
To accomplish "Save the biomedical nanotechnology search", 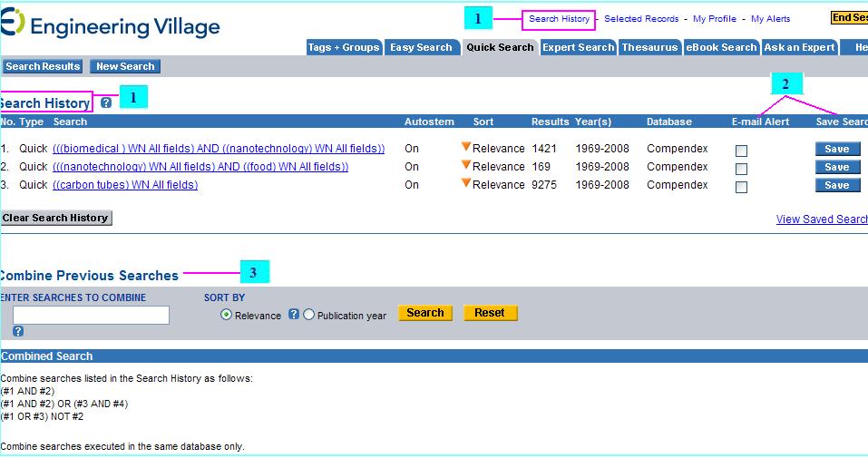I will point(837,149).
